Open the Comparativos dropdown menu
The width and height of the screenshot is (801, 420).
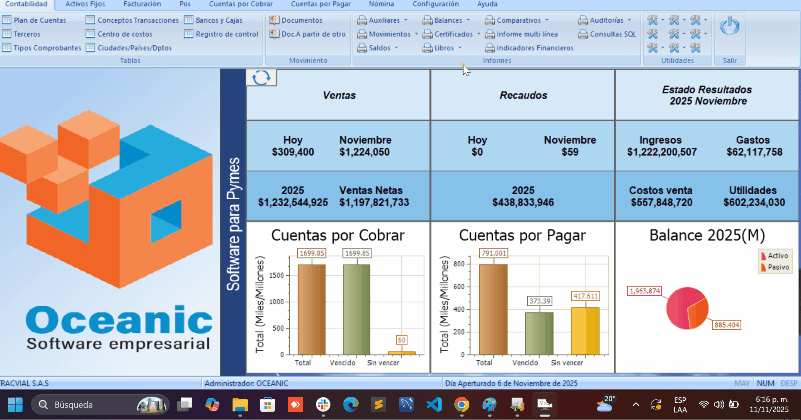[523, 20]
